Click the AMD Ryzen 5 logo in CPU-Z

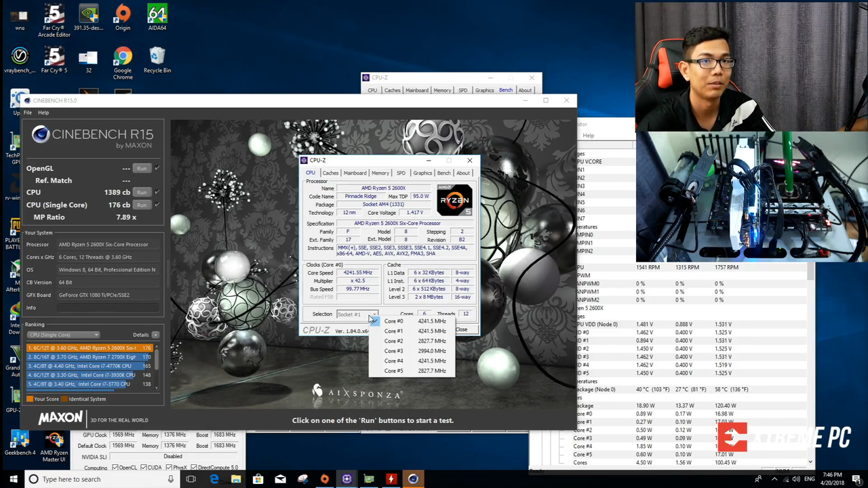click(x=454, y=201)
